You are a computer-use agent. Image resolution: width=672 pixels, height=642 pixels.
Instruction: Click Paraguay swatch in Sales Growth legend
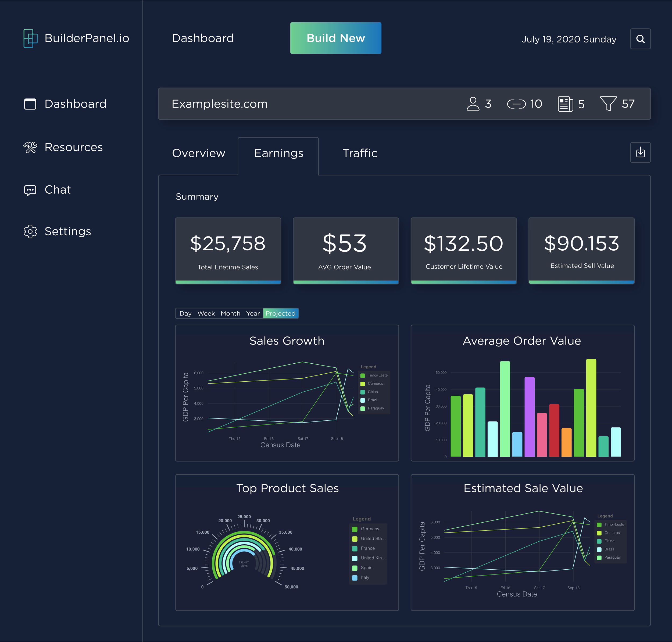pos(363,409)
